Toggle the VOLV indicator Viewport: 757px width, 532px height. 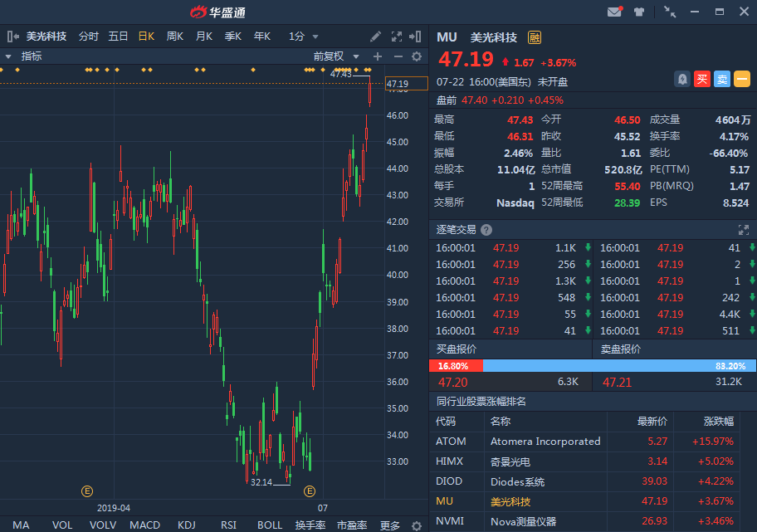pos(103,525)
